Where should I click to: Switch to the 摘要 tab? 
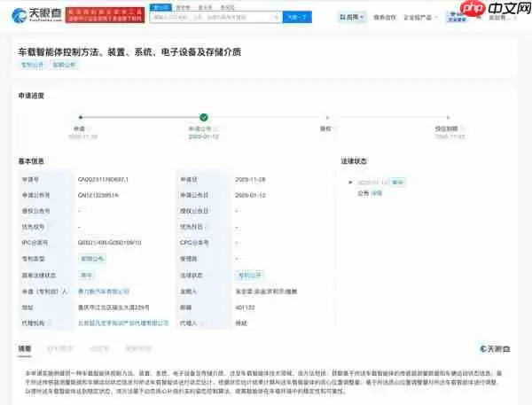tap(25, 348)
